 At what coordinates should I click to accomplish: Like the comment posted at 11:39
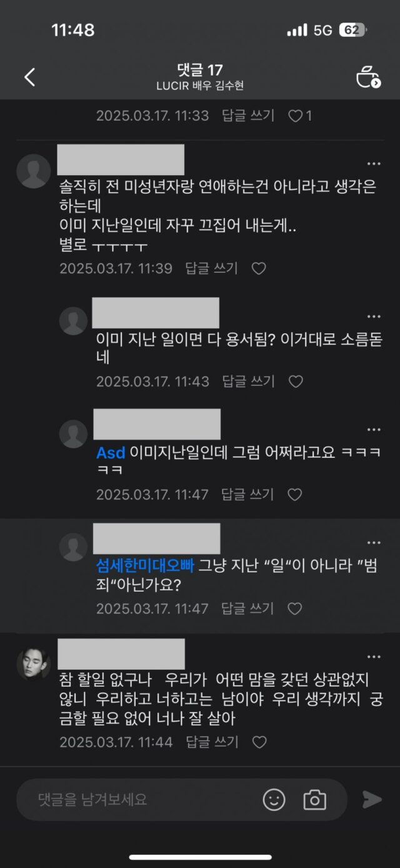(259, 268)
